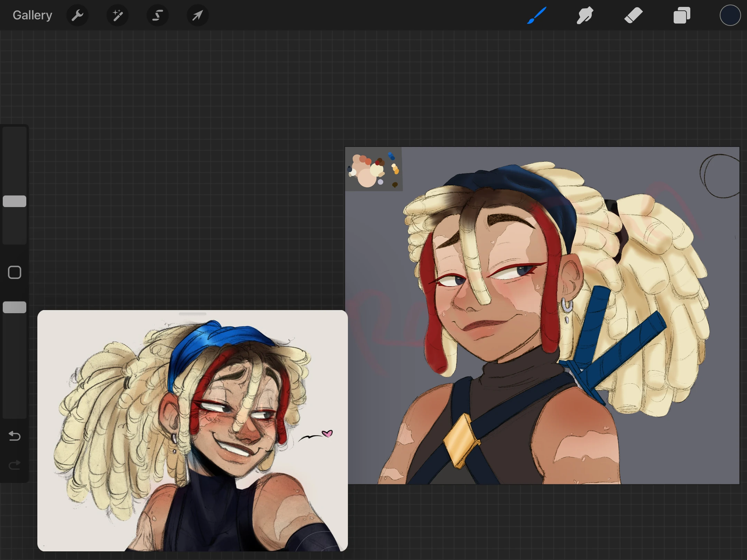The width and height of the screenshot is (747, 560).
Task: Open the Layers panel
Action: [682, 15]
